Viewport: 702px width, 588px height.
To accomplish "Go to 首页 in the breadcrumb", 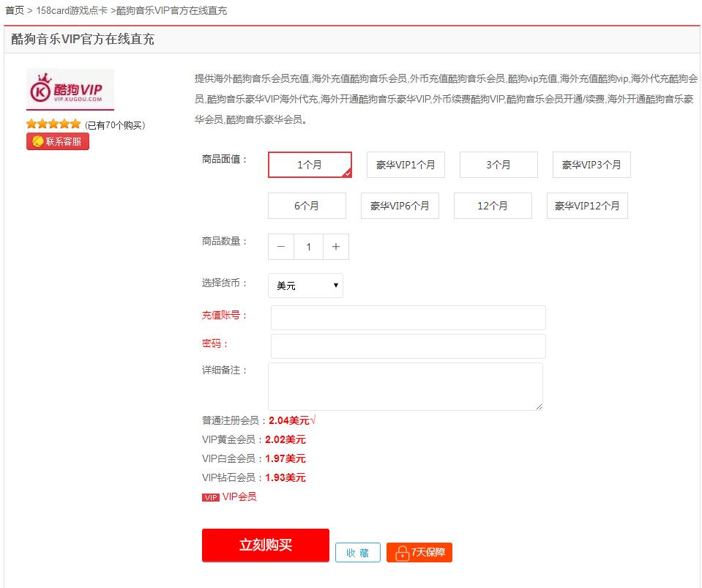I will [15, 10].
